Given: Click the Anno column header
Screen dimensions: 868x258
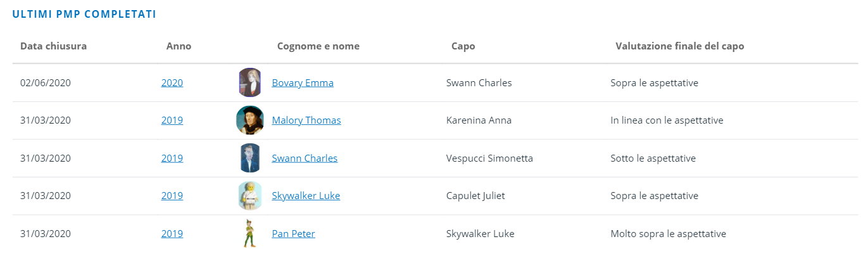Looking at the screenshot, I should click(x=179, y=46).
